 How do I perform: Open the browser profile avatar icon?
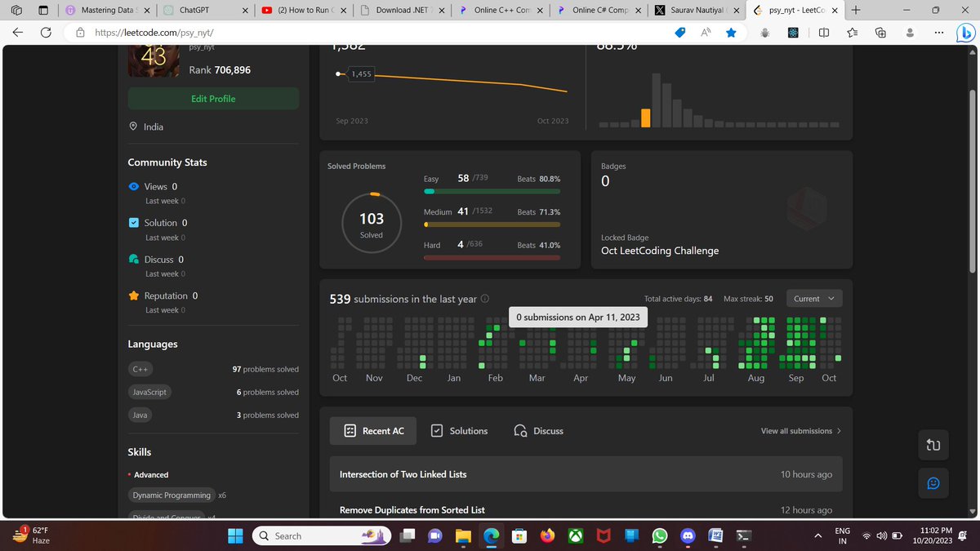pos(910,33)
